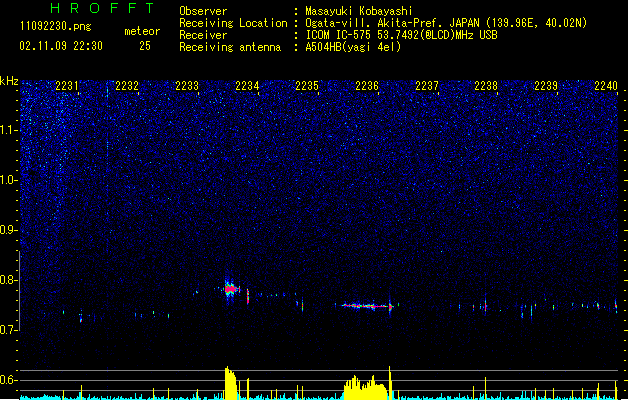
Task: Select antenna value A504HB(yagi 4el)
Action: 353,47
